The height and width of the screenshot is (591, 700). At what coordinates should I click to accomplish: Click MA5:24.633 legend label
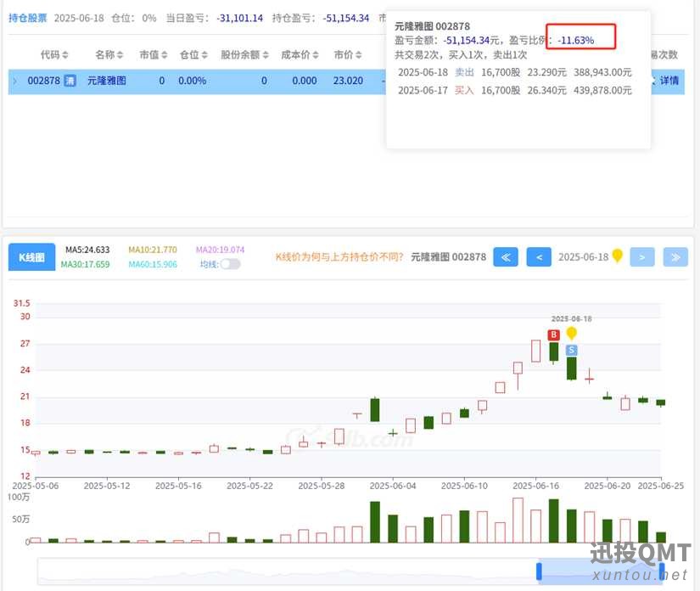coord(87,250)
